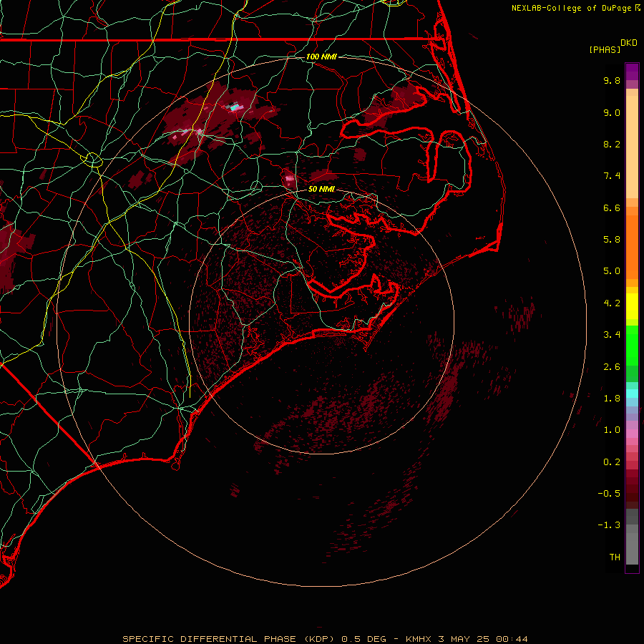
Task: Click the DKD label above the color scale
Action: (629, 43)
